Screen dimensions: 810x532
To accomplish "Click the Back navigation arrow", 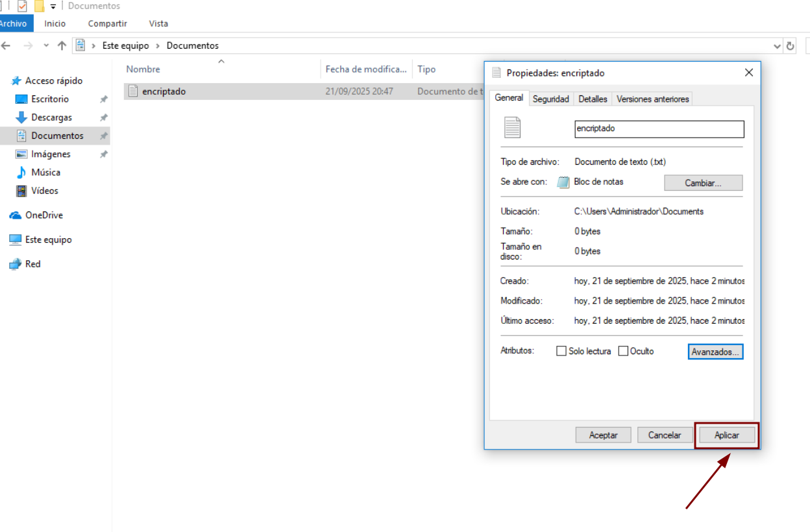I will (x=6, y=45).
